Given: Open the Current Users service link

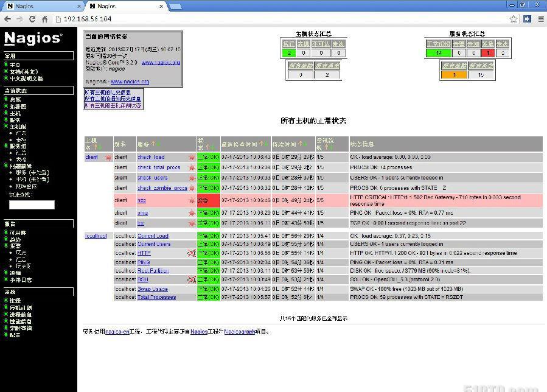Looking at the screenshot, I should (x=154, y=244).
